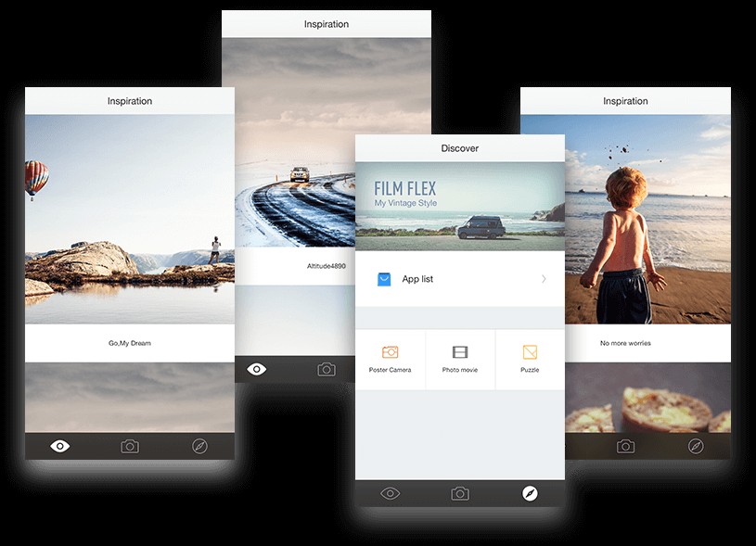Viewport: 756px width, 546px height.
Task: Toggle eye icon on the snowy road screen
Action: 257,369
